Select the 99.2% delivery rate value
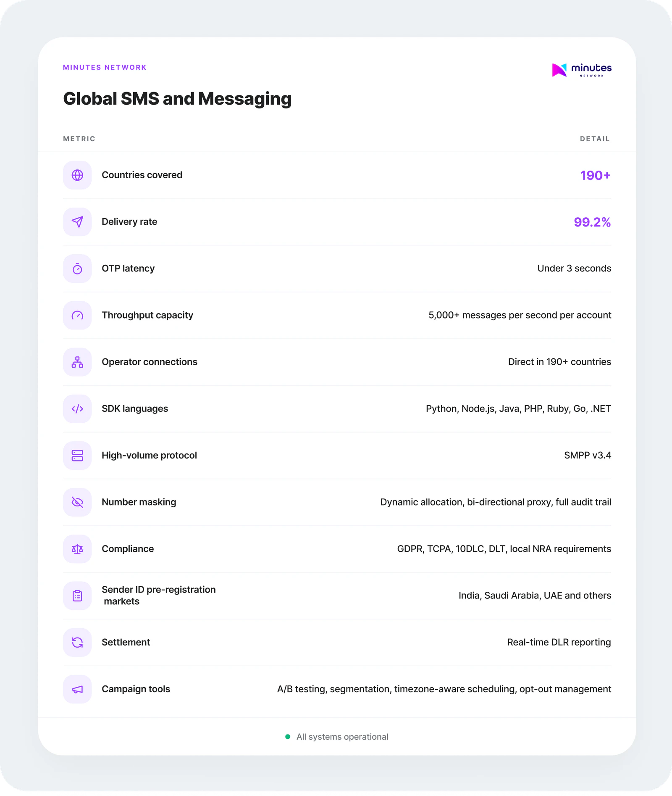Screen dimensions: 672x796 tap(592, 222)
